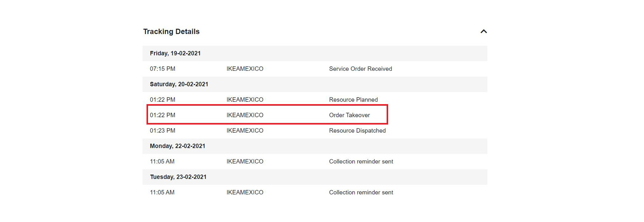Open the Monday, 22-02-2021 date group
Screen dimensions: 644x222
click(x=178, y=146)
